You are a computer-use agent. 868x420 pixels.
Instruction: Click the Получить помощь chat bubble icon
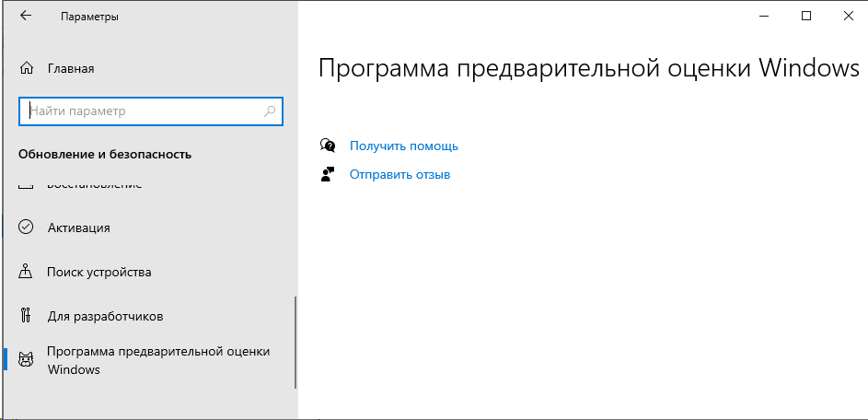click(x=328, y=146)
